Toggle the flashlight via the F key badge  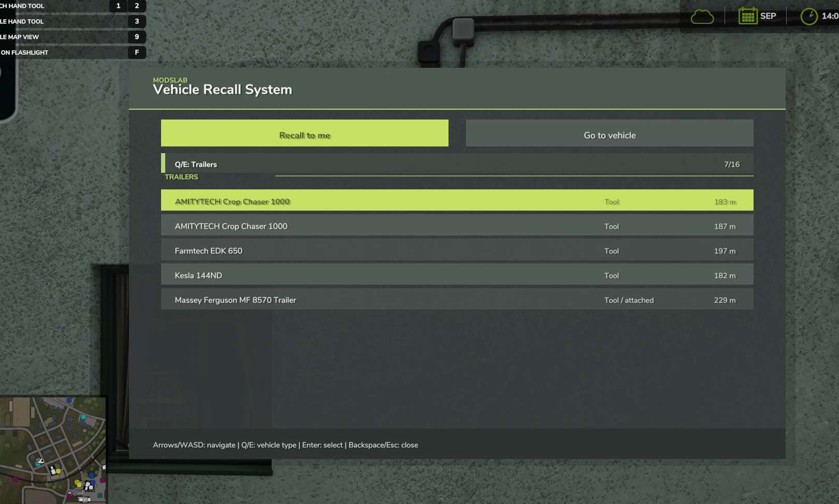pyautogui.click(x=137, y=52)
